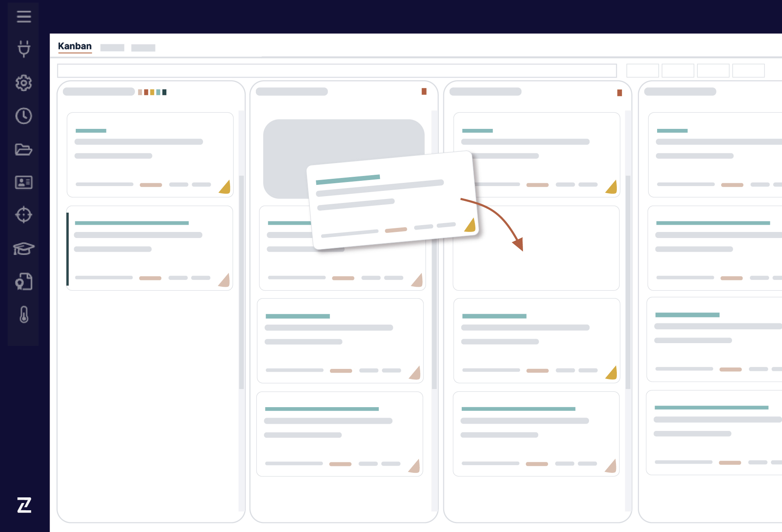Click the red marker in second column header

pyautogui.click(x=424, y=91)
